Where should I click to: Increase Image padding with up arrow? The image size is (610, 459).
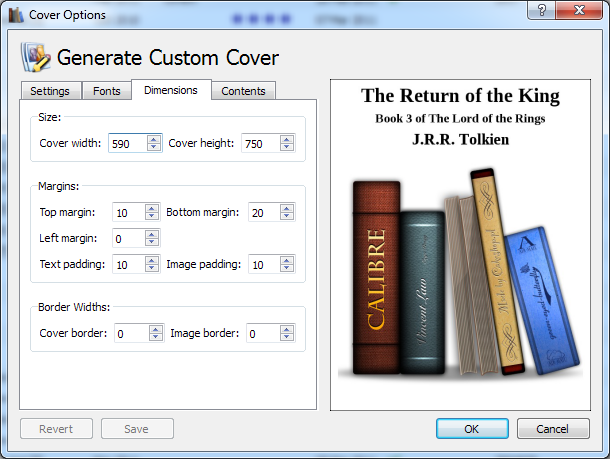tap(287, 260)
